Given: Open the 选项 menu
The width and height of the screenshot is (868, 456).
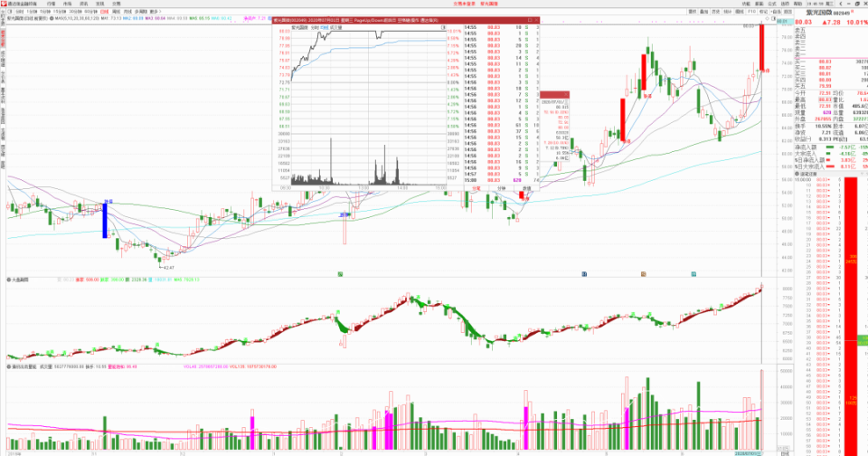Looking at the screenshot, I should pyautogui.click(x=785, y=4).
